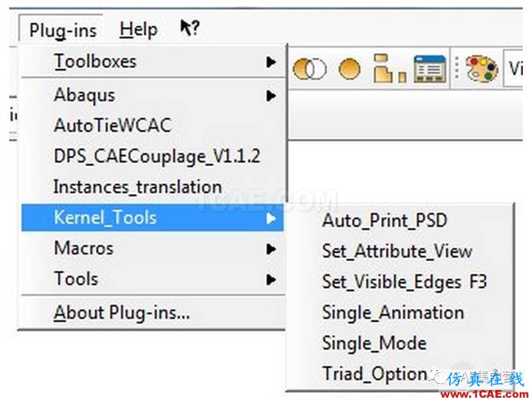The height and width of the screenshot is (400, 532).
Task: Open the Plug-ins menu
Action: pyautogui.click(x=63, y=30)
